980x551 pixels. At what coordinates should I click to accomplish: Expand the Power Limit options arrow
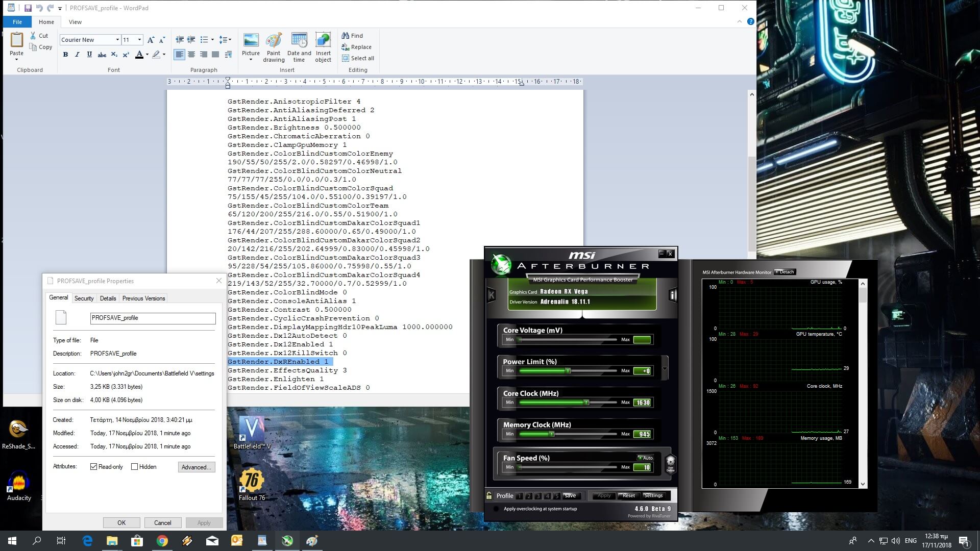tap(665, 368)
